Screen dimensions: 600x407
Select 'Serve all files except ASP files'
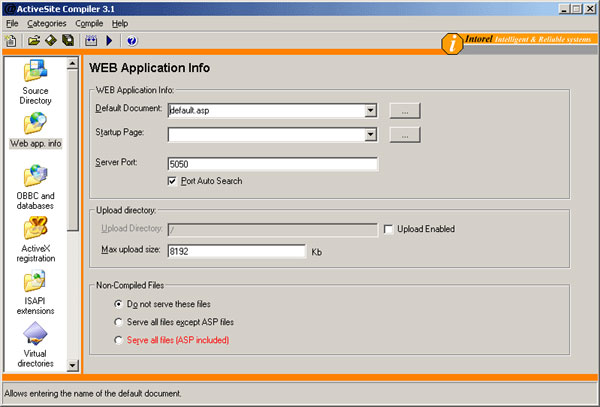[x=119, y=322]
